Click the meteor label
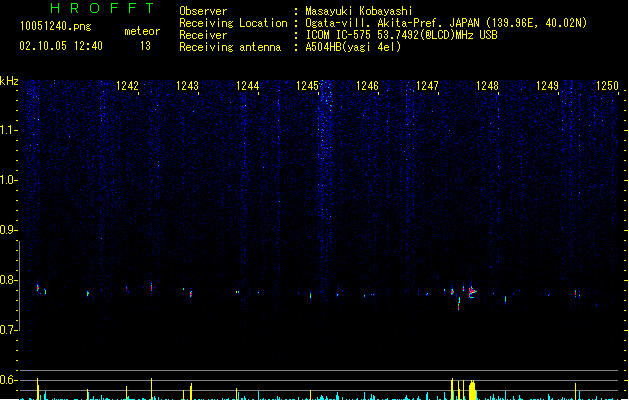The image size is (629, 400). click(x=142, y=31)
